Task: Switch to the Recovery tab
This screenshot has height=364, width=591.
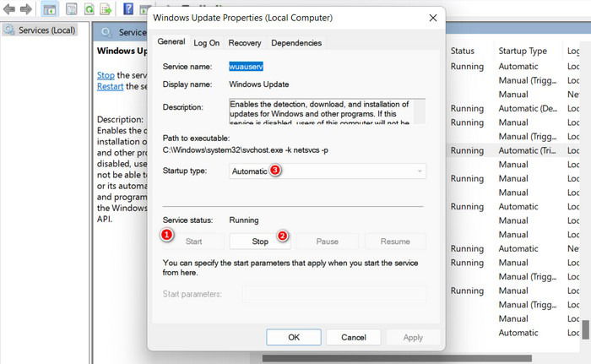Action: (245, 43)
